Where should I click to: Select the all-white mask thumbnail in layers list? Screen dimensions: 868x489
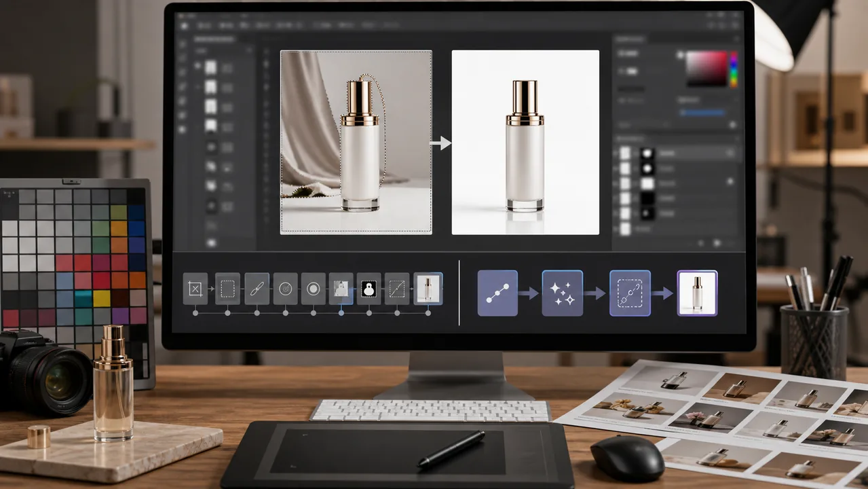[648, 183]
